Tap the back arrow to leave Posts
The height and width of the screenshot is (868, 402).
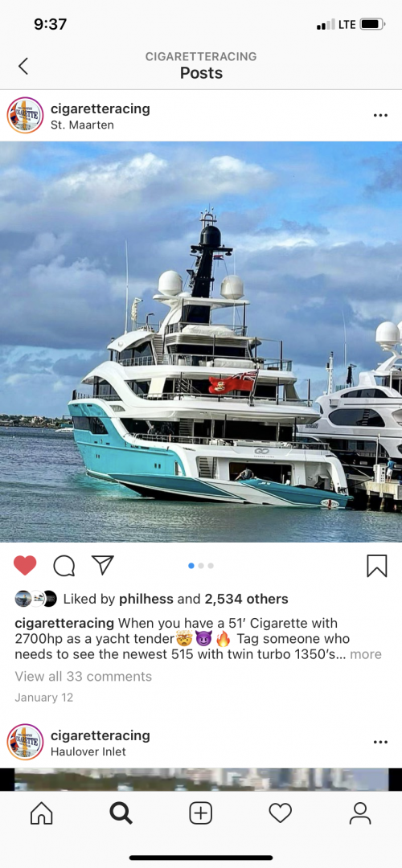(23, 66)
